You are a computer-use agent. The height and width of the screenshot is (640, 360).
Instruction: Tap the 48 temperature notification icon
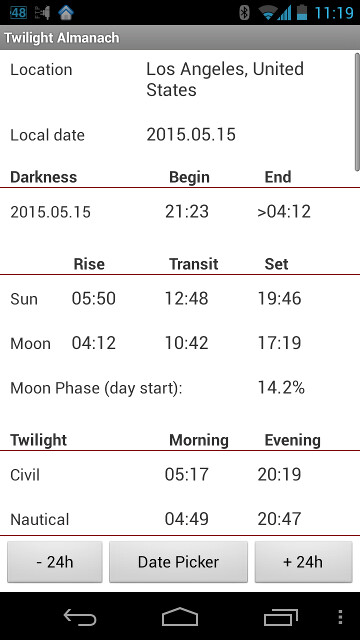[x=18, y=12]
